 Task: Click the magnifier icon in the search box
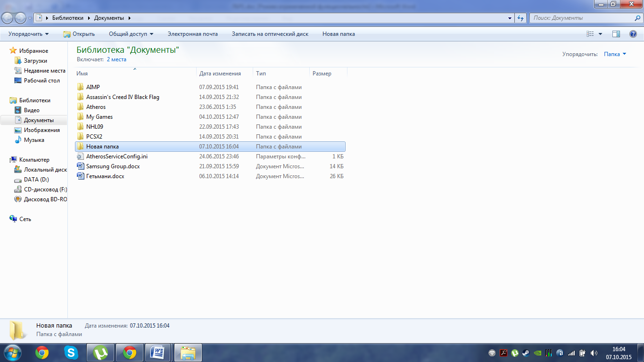click(637, 18)
